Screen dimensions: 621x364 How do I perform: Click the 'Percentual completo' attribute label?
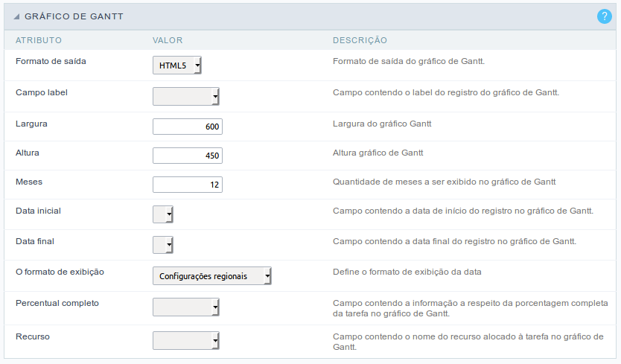coord(57,304)
